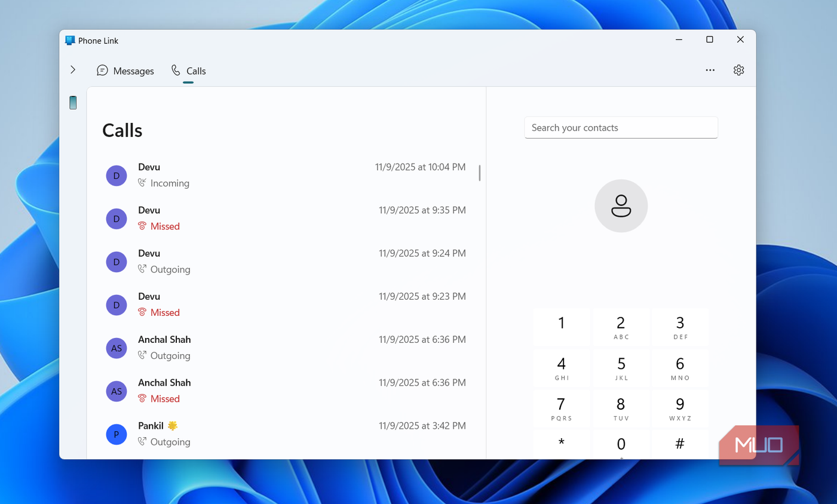Tap the hash key on keypad
The image size is (837, 504).
(x=680, y=444)
